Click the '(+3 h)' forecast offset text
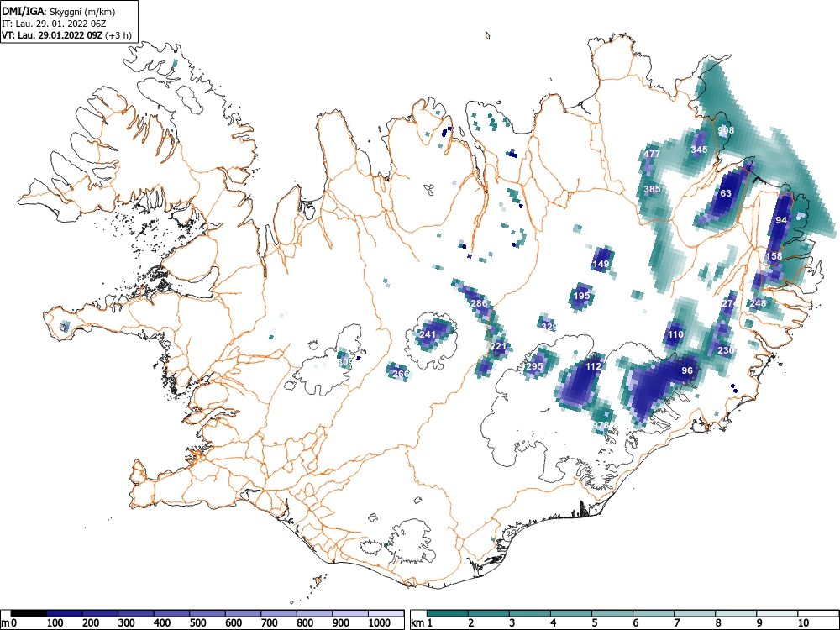Viewport: 840px width, 630px height. (118, 35)
